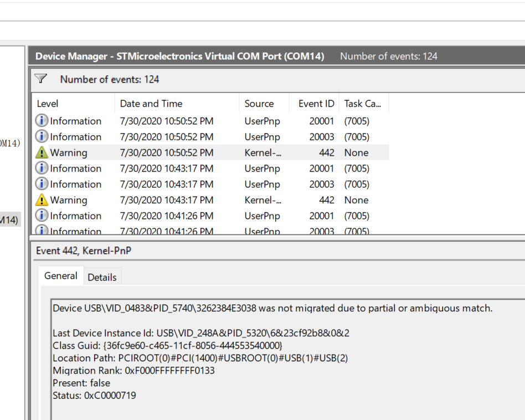Click the info icon for event 20003 at 10:50:52 PM
The height and width of the screenshot is (420, 525).
pos(42,136)
